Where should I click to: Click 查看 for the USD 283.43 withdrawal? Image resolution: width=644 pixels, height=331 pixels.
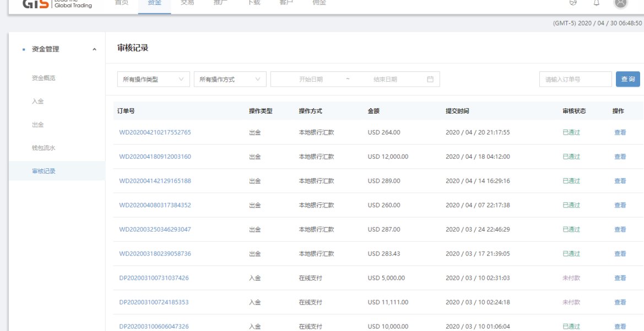click(620, 254)
